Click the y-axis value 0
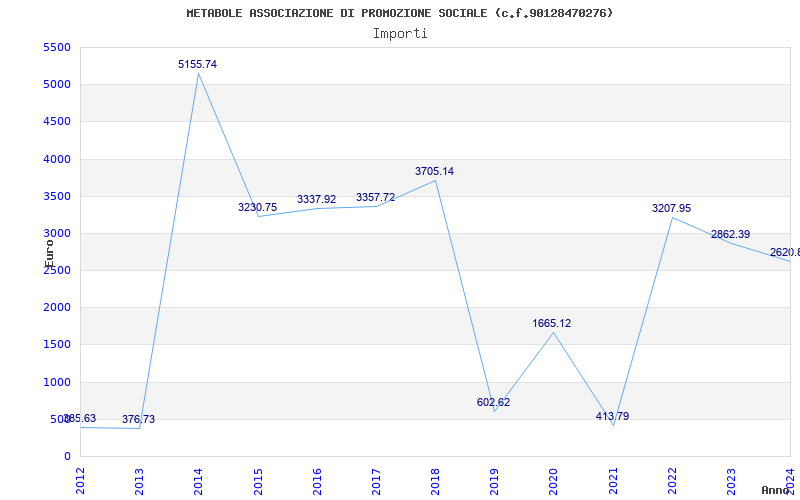 [67, 457]
